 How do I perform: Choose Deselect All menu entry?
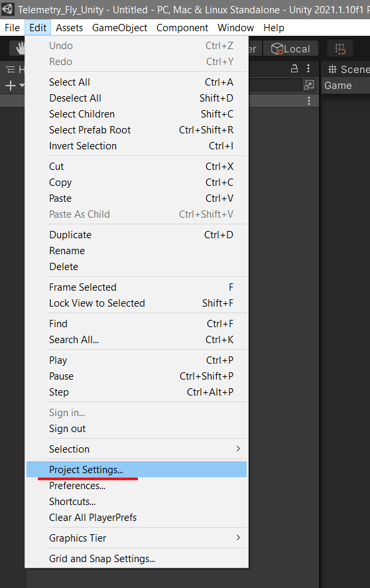point(137,98)
